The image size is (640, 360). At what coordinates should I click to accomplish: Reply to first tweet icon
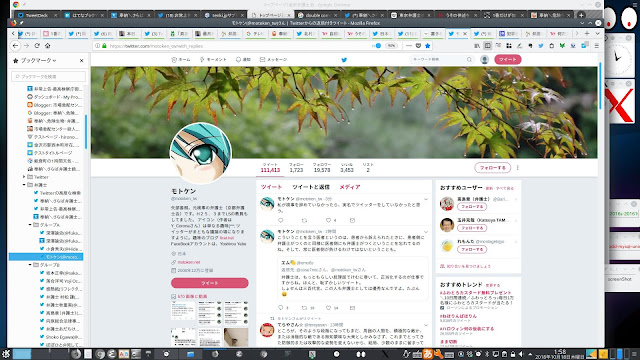(x=280, y=220)
